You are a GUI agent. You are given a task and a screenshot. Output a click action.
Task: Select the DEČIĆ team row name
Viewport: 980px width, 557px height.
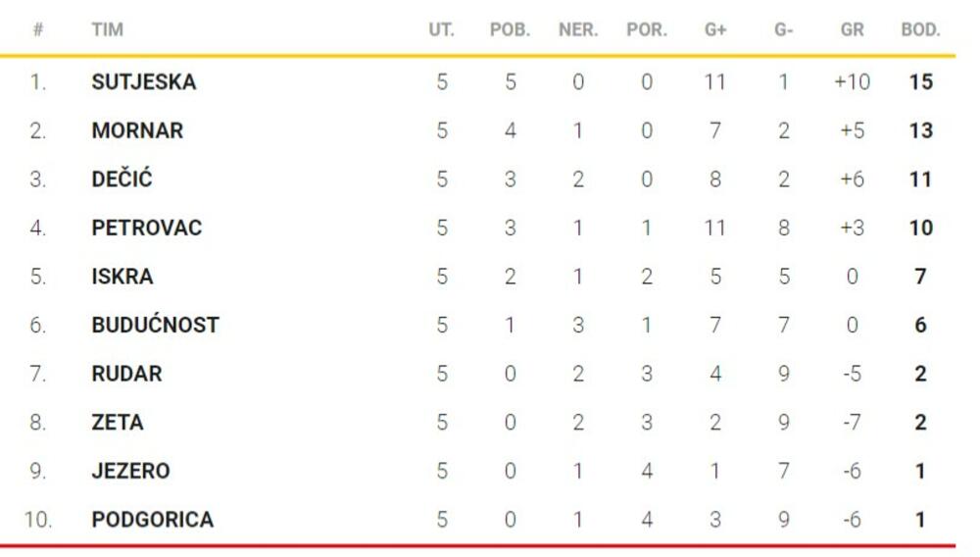point(122,179)
